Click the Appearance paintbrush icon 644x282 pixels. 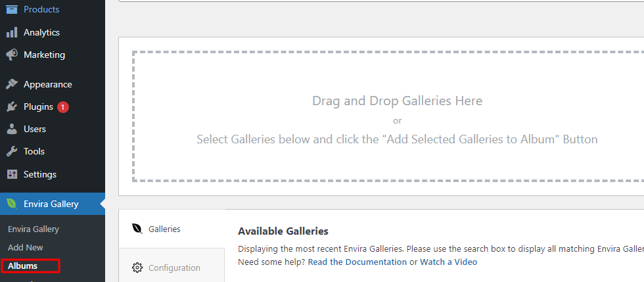pos(12,84)
